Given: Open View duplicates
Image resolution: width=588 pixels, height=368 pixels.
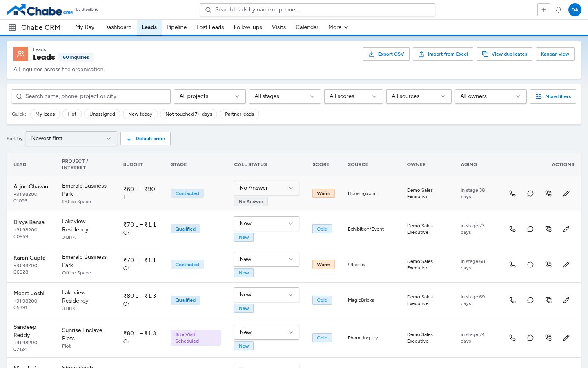Looking at the screenshot, I should (x=504, y=54).
